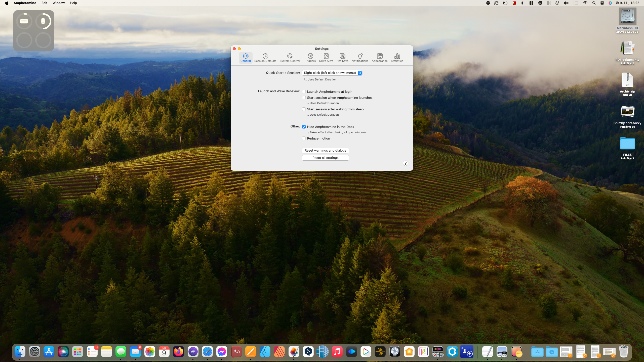The width and height of the screenshot is (644, 362).
Task: View the Statistics settings pane
Action: (397, 58)
